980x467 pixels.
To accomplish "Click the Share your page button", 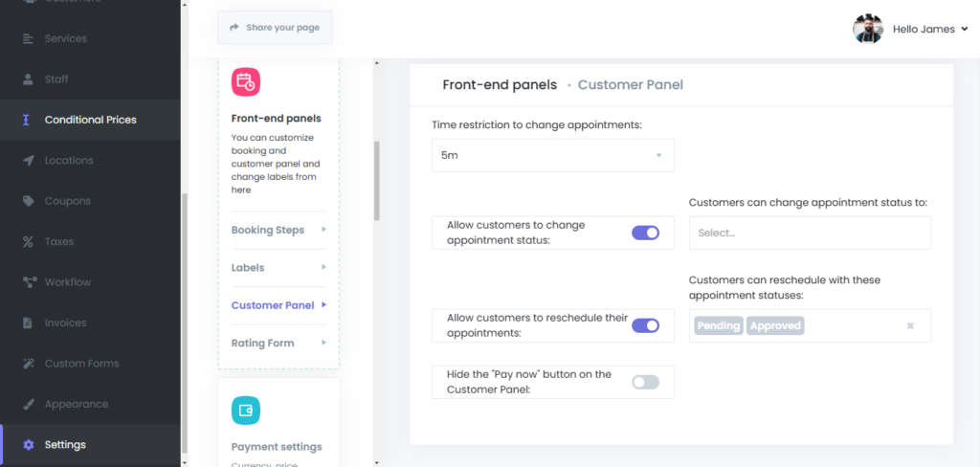I will tap(275, 28).
